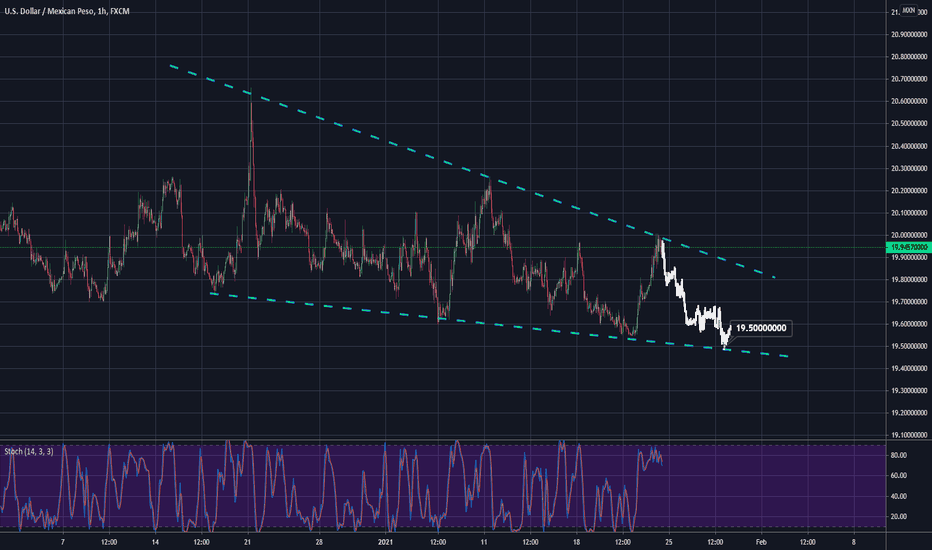Click the 25 date label on time axis
The height and width of the screenshot is (550, 932).
click(669, 542)
